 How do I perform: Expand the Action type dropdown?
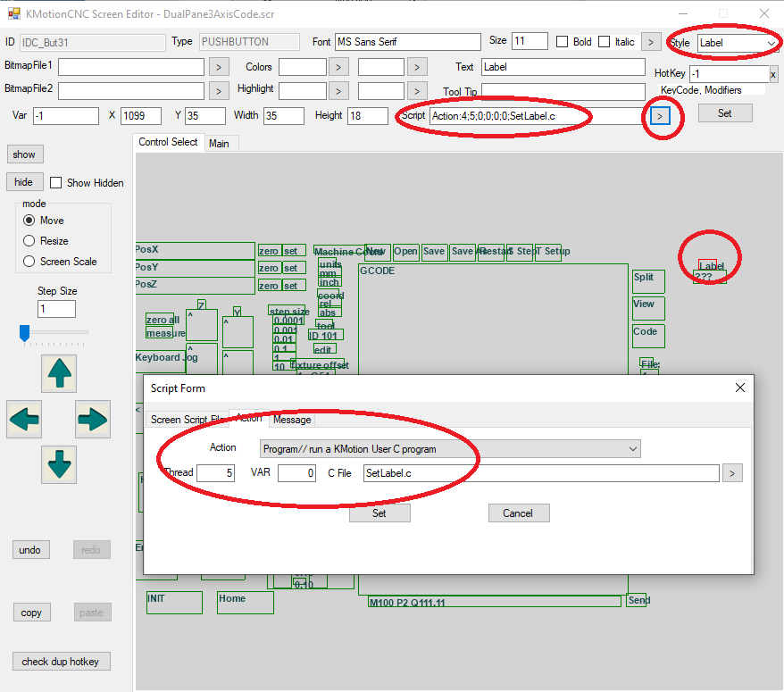click(632, 448)
